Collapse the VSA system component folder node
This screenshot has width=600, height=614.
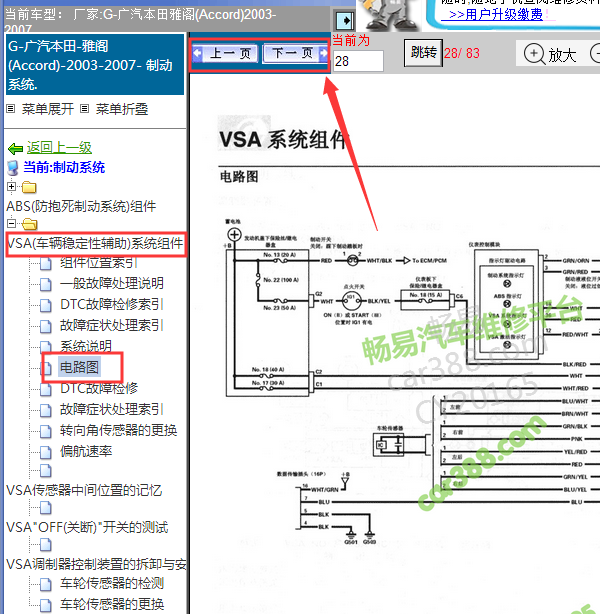[x=11, y=224]
